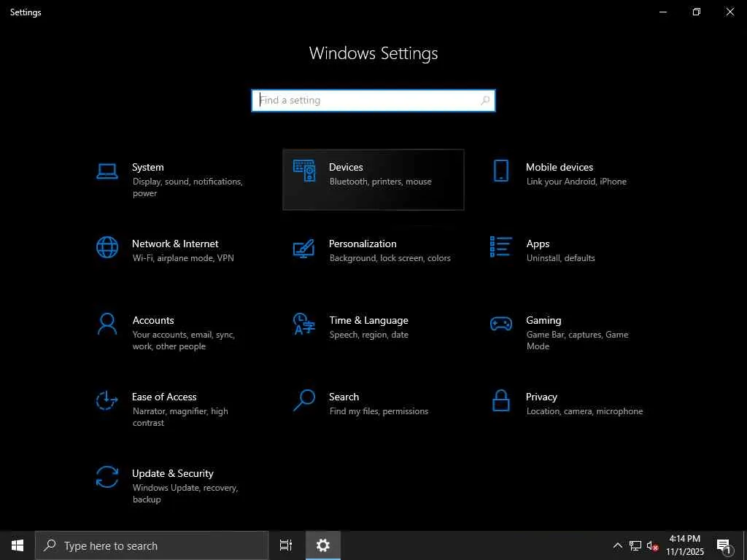This screenshot has height=560, width=747.
Task: Open the clock showing 4:14 PM
Action: [x=685, y=545]
